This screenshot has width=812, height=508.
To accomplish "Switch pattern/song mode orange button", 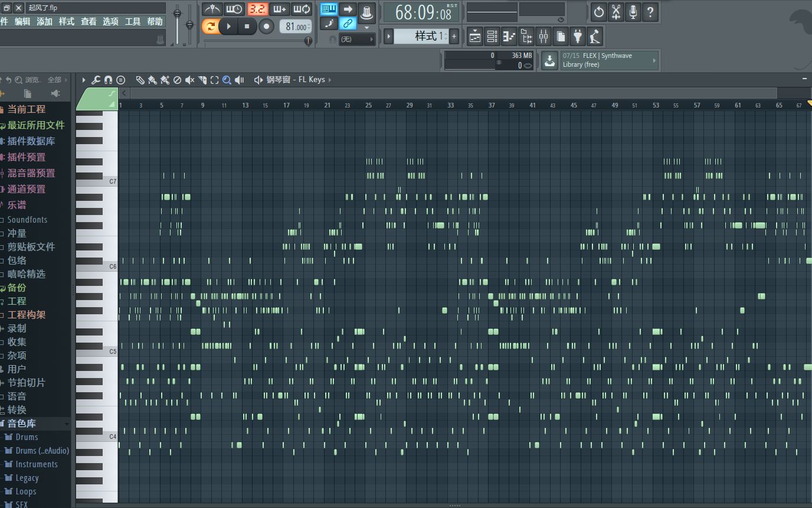I will pos(209,27).
